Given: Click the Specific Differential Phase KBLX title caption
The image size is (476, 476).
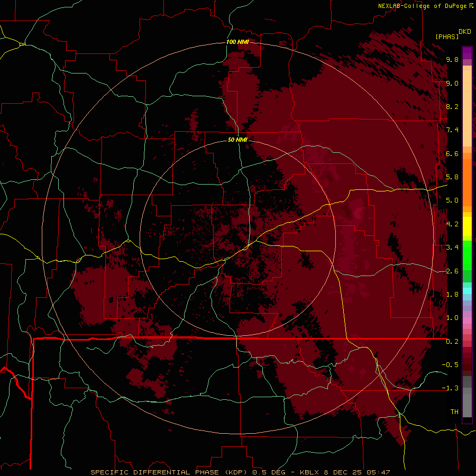Looking at the screenshot, I should [x=240, y=472].
